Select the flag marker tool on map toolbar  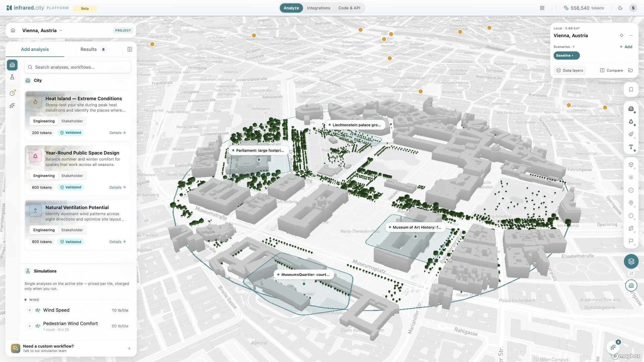[x=631, y=241]
